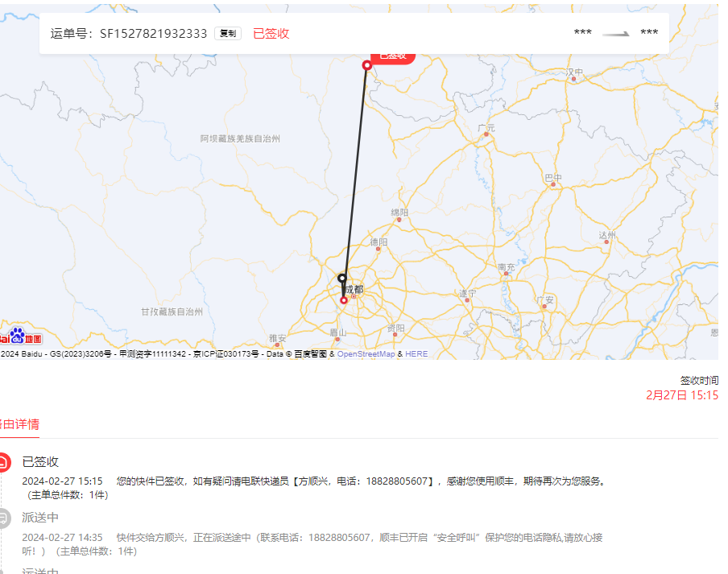Click the red 已签收 status in the header bar
Screen dimensions: 728x574
click(271, 34)
